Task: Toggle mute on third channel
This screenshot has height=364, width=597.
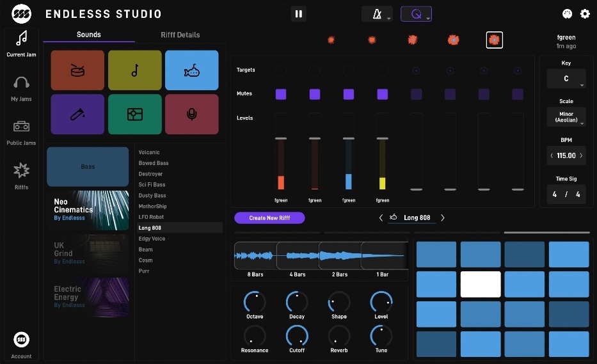Action: (349, 94)
